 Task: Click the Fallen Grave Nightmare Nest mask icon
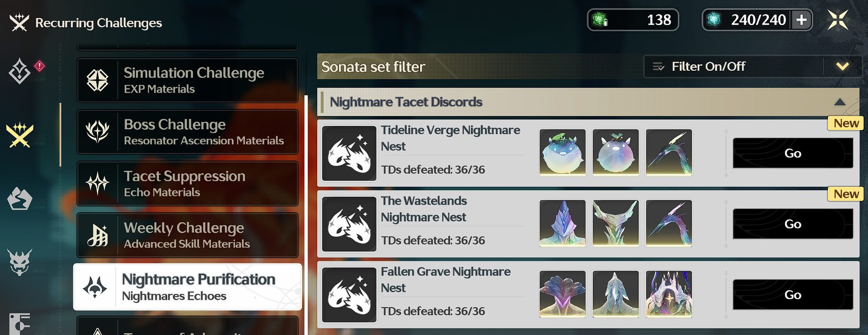click(349, 295)
